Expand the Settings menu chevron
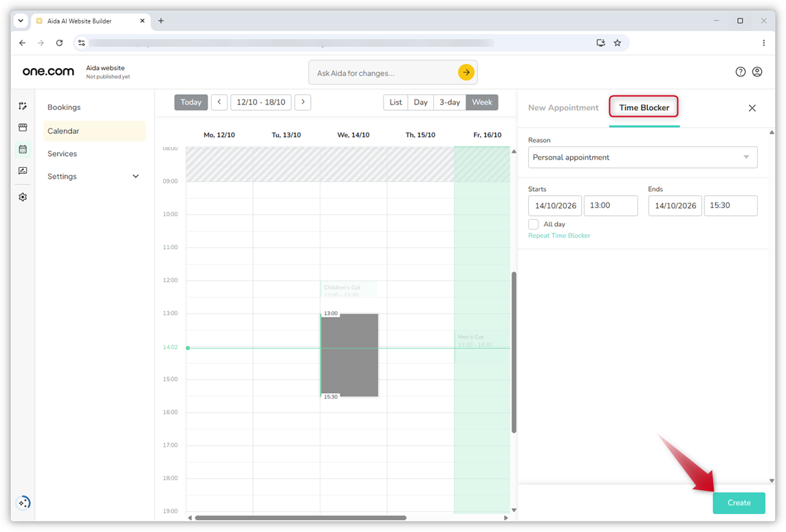This screenshot has width=786, height=532. coord(136,177)
